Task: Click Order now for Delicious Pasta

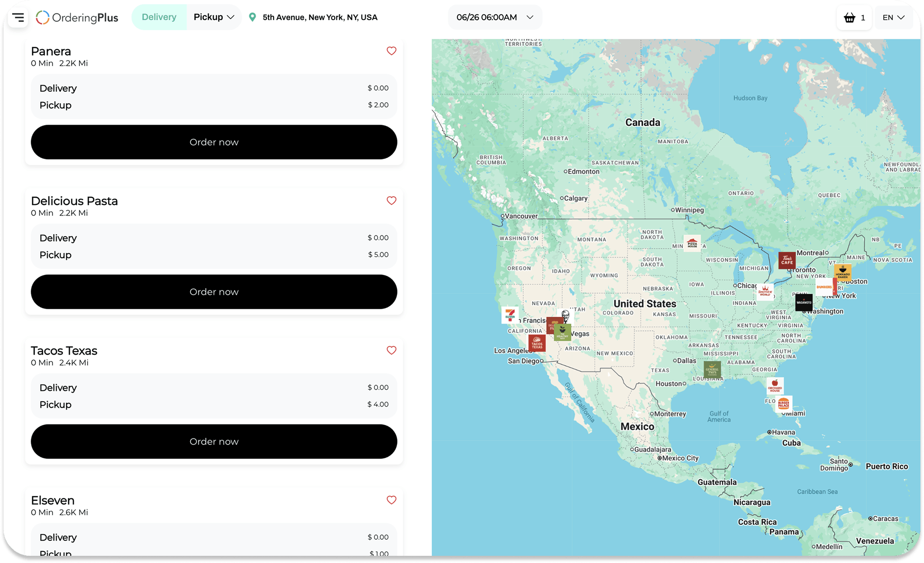Action: pyautogui.click(x=214, y=292)
